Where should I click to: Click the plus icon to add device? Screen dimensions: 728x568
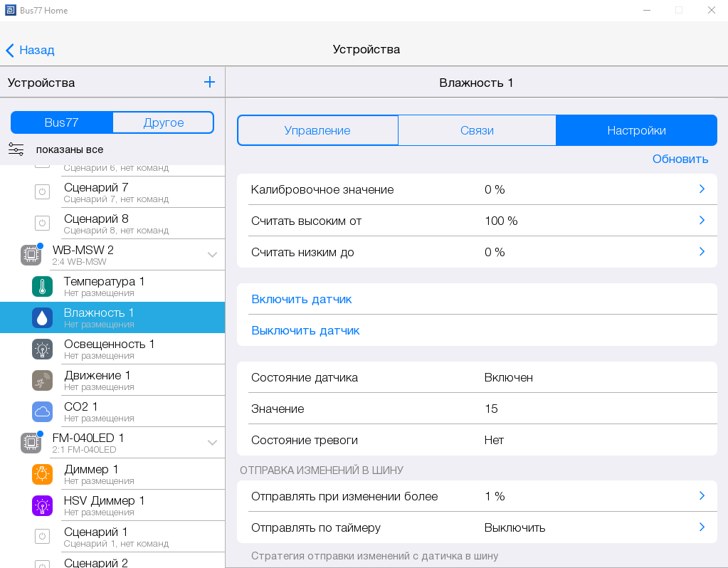(209, 82)
